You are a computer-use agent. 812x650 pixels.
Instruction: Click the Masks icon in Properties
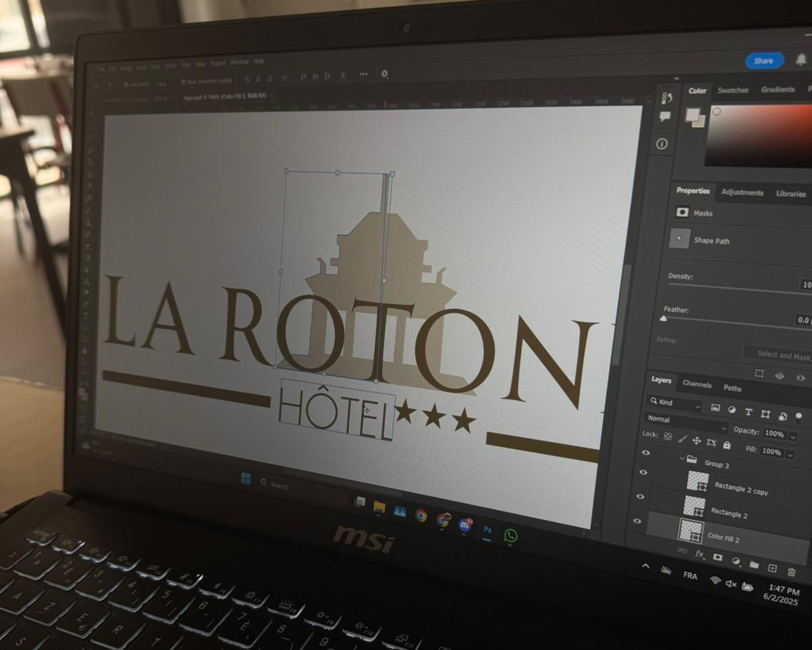point(682,212)
